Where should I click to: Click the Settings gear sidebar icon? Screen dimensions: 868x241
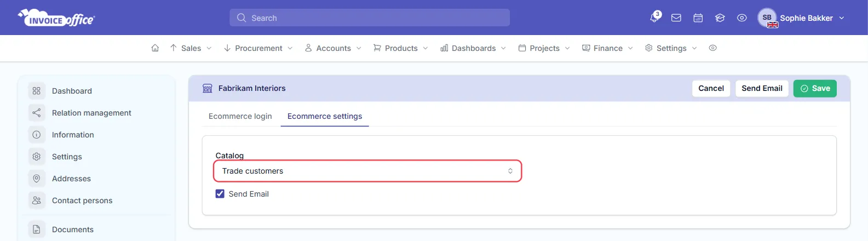tap(37, 157)
